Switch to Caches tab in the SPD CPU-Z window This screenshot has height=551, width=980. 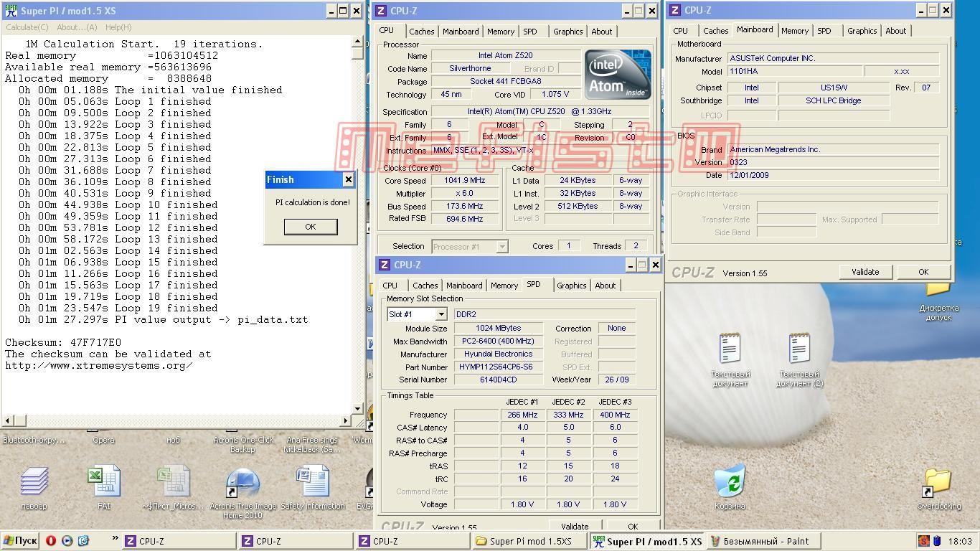coord(425,286)
